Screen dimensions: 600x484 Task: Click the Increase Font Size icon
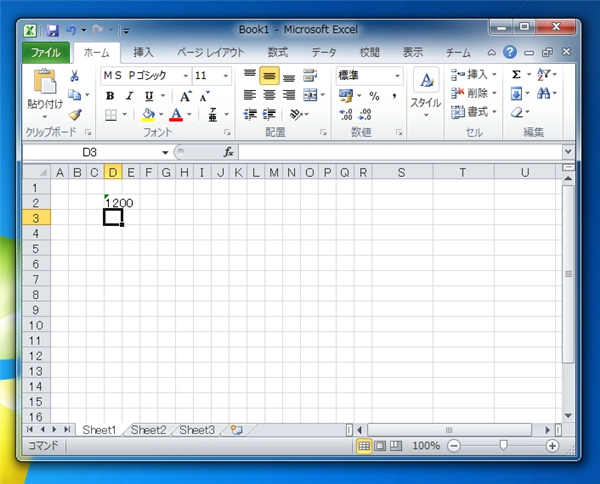coord(186,96)
